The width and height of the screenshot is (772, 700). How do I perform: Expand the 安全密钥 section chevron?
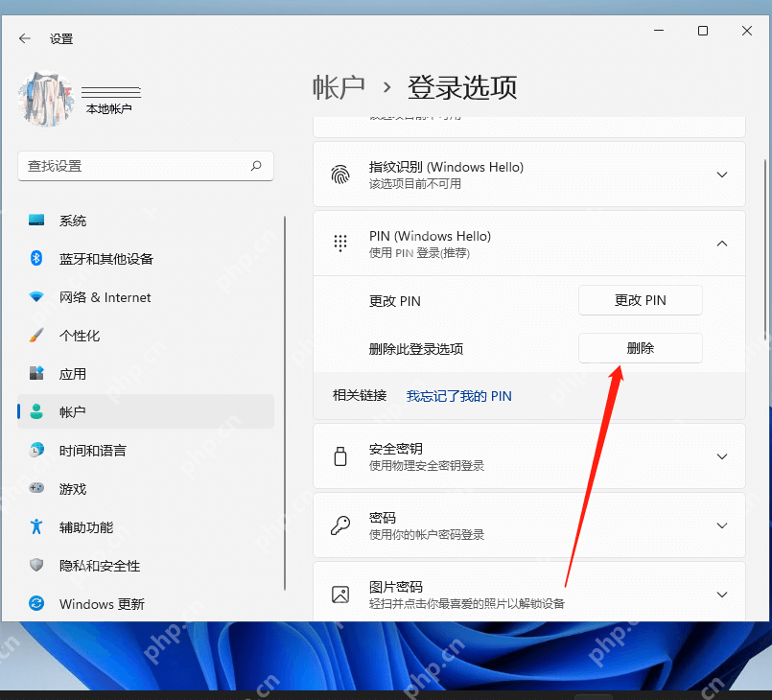(x=722, y=455)
